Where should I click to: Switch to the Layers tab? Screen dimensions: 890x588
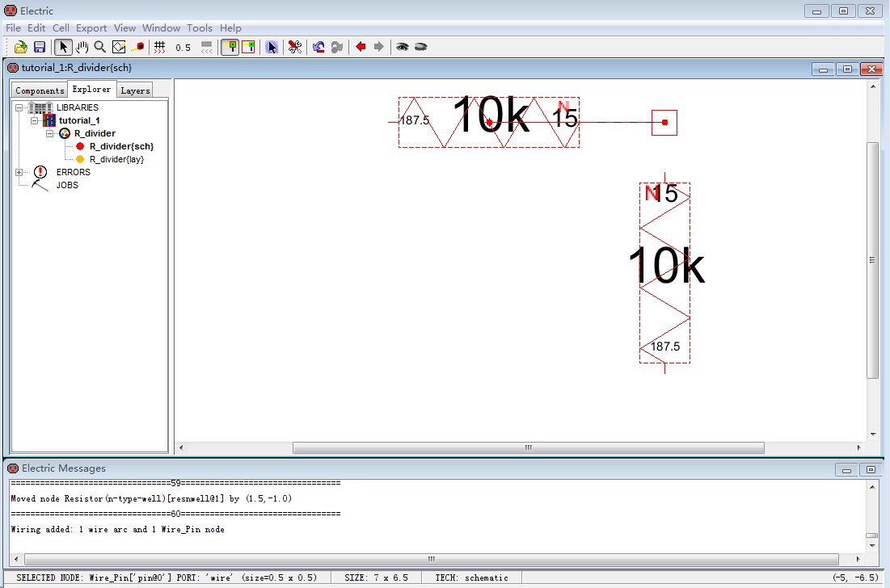[135, 90]
